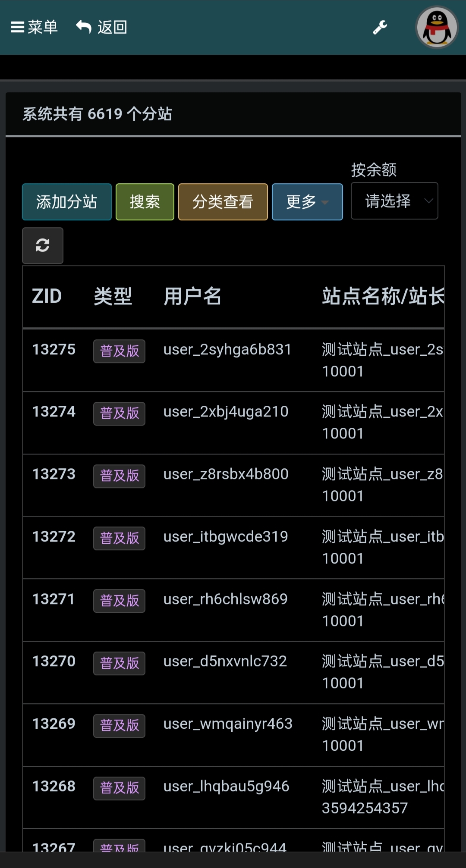
Task: Click site name for ZID 13273
Action: point(382,474)
